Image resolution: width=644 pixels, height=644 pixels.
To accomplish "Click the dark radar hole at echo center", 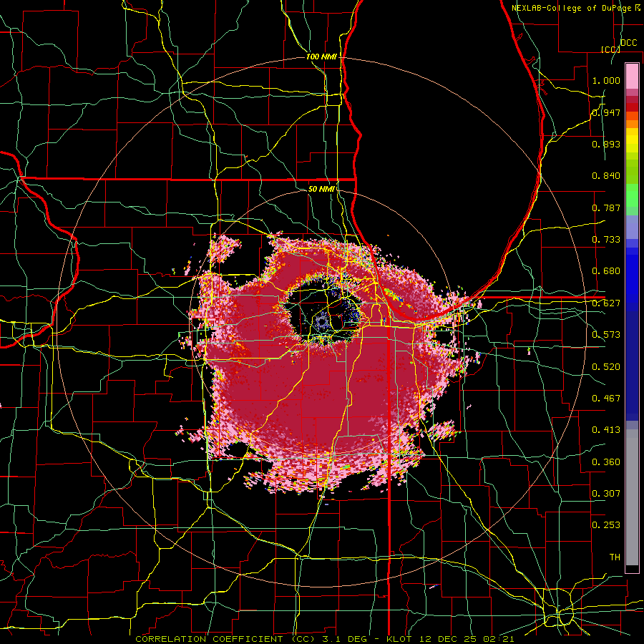I will (x=324, y=309).
